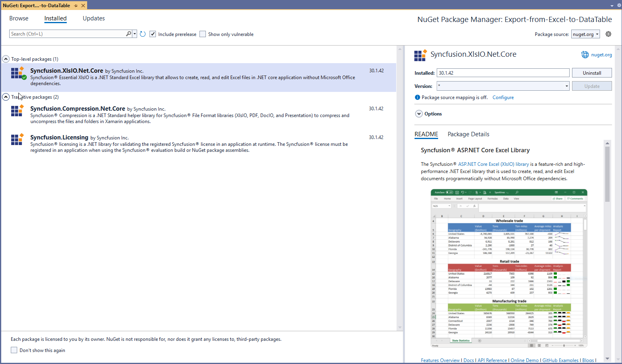Viewport: 622px width, 364px height.
Task: Refresh the installed packages list
Action: click(x=143, y=34)
